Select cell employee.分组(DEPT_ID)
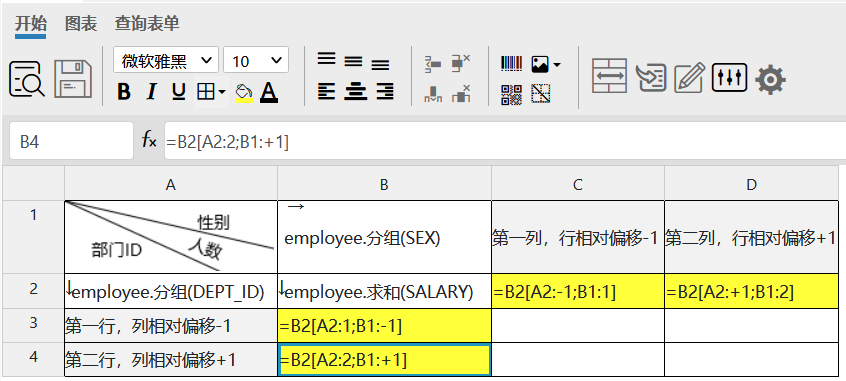The height and width of the screenshot is (381, 846). coord(171,291)
